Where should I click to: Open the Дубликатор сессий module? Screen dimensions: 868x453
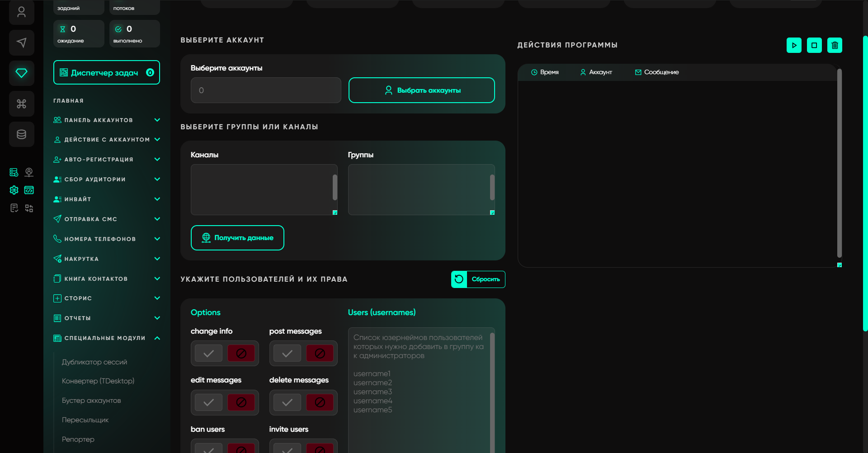point(94,362)
